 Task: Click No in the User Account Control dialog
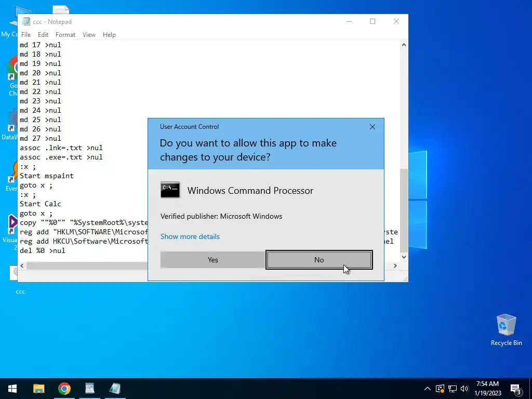[x=319, y=260]
